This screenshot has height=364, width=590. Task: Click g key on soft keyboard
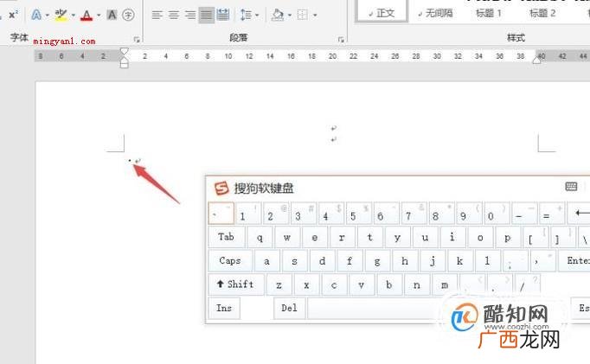click(377, 261)
